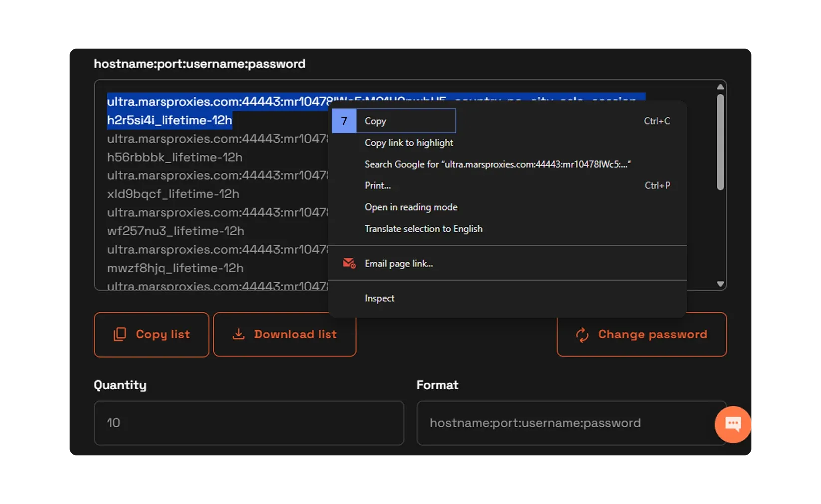Click the text wf257nu3_lifetime-12h
This screenshot has width=821, height=504.
175,231
